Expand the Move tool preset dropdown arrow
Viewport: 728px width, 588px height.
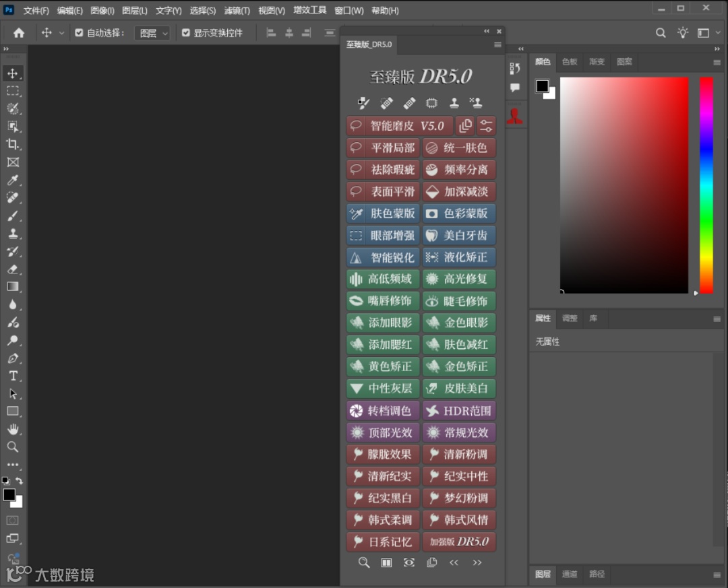click(61, 33)
